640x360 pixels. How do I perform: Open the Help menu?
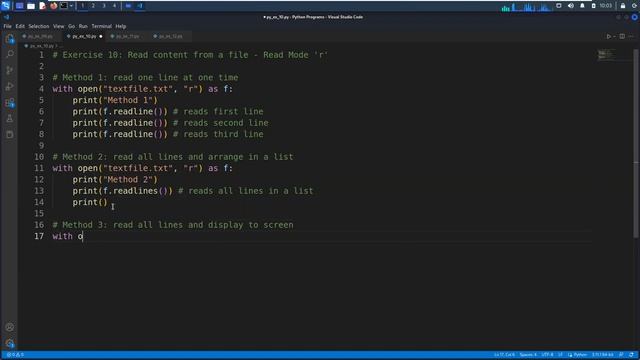(120, 26)
